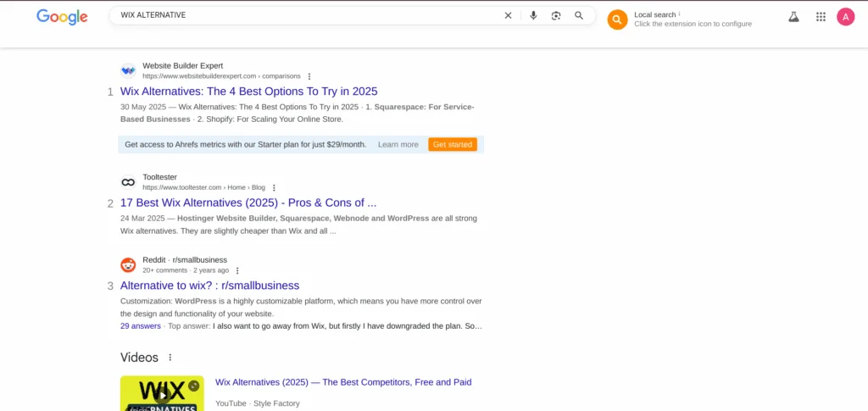Click 'Learn more' in Ahrefs banner
Screen dimensions: 868x411
[398, 145]
